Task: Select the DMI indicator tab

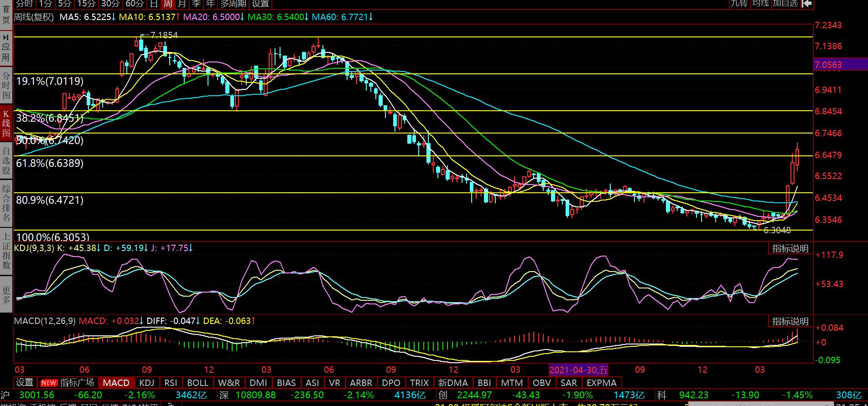Action: (x=259, y=383)
